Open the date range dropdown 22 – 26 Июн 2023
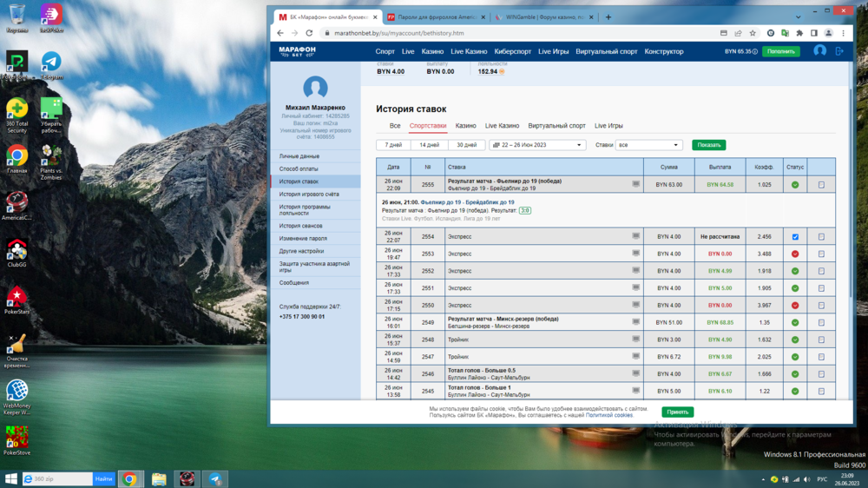868x488 pixels. coord(537,145)
